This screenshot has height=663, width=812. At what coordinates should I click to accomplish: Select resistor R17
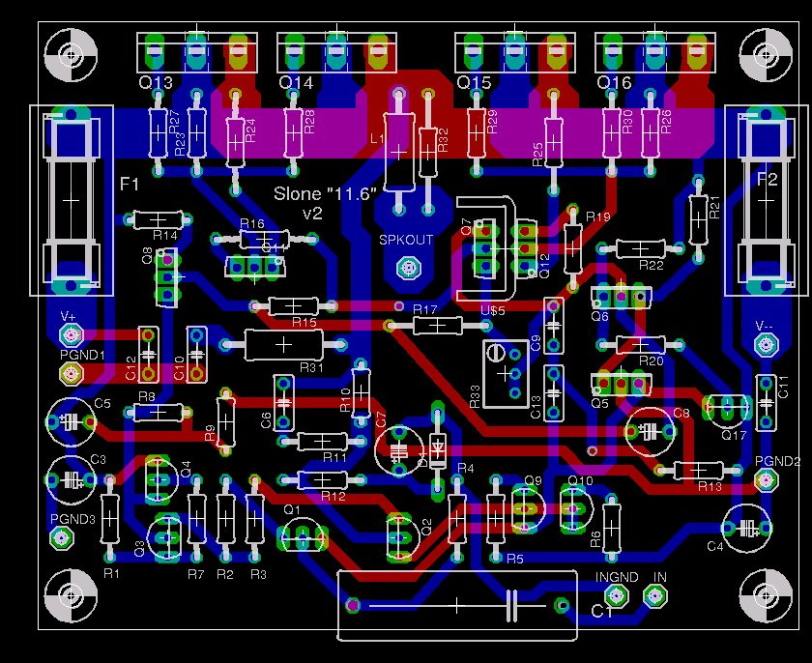[x=438, y=326]
